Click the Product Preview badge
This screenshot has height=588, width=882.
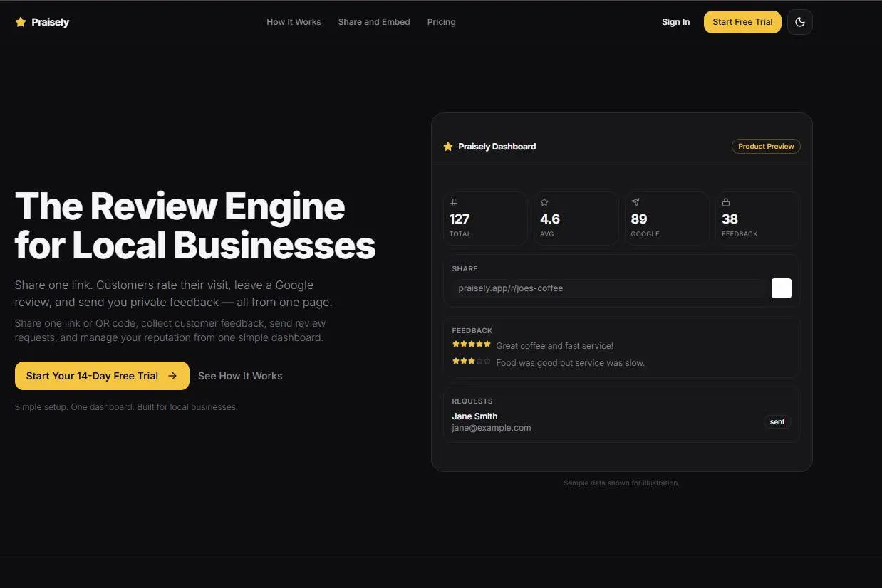(766, 147)
